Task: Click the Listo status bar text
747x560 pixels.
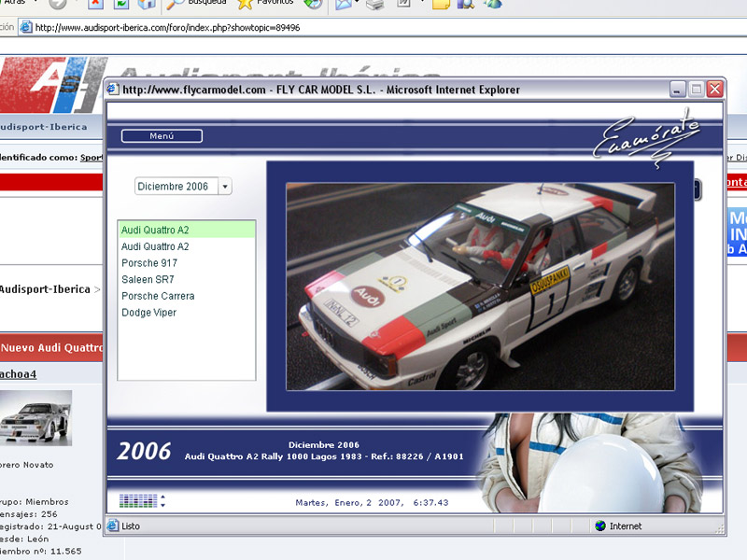Action: coord(131,525)
